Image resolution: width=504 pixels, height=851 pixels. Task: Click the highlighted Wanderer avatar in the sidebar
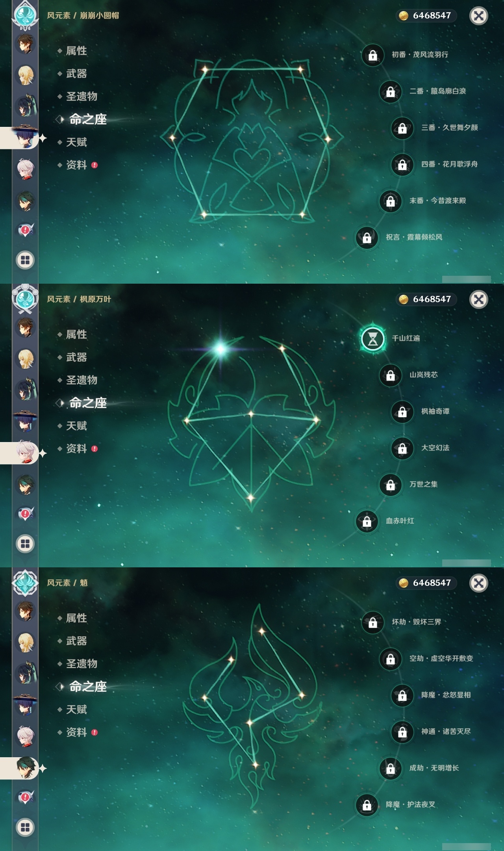(x=25, y=137)
